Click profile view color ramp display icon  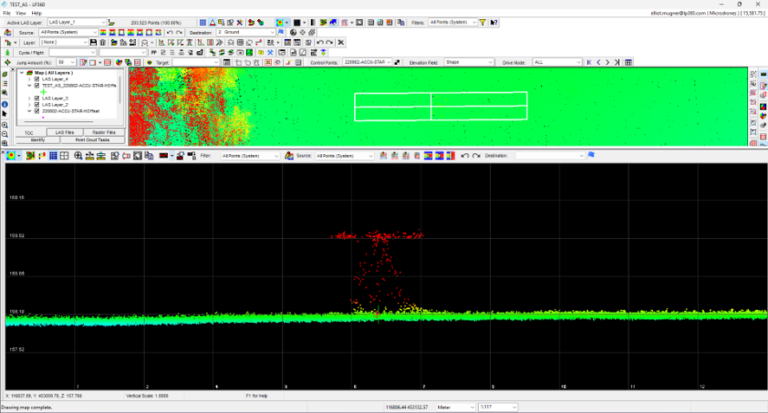(x=11, y=156)
